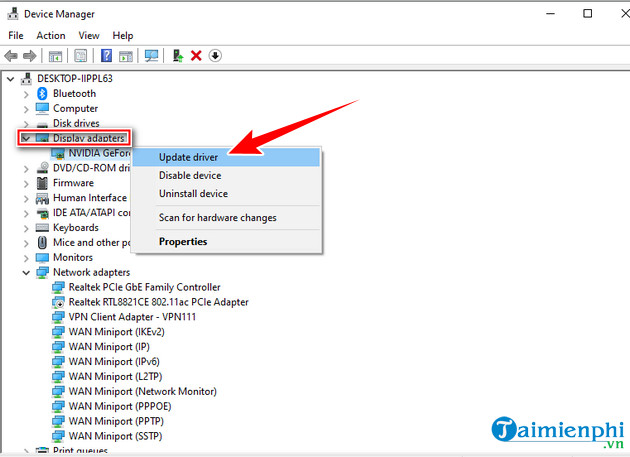The width and height of the screenshot is (630, 457).
Task: Open the Action menu
Action: pos(51,36)
